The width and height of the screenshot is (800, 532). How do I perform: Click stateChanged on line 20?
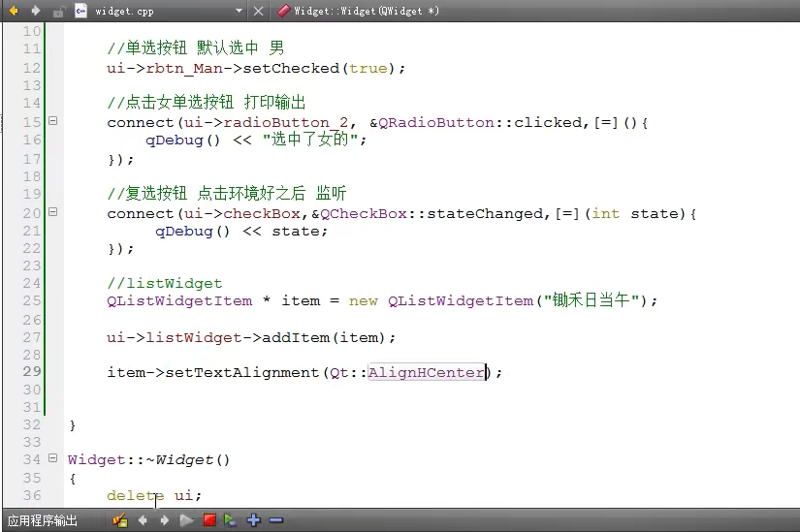(x=485, y=214)
